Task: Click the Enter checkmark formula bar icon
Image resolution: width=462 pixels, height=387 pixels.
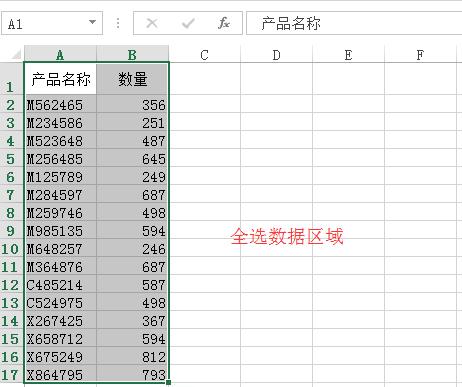Action: tap(188, 23)
